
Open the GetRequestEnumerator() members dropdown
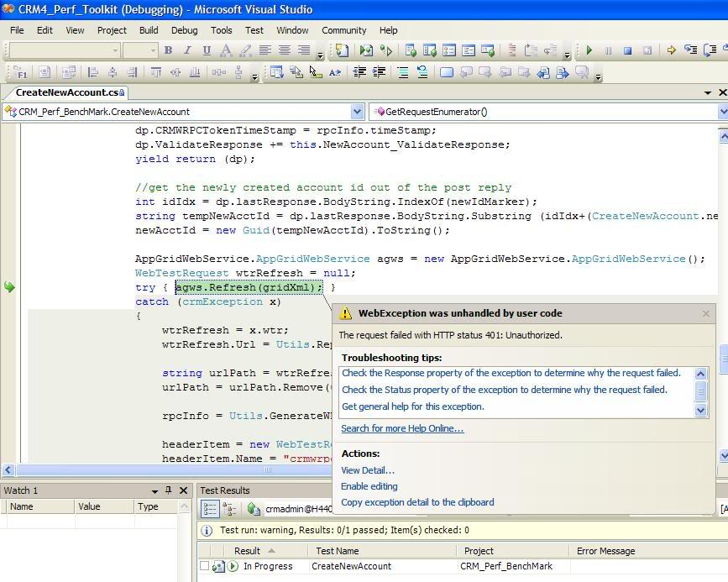click(x=723, y=112)
